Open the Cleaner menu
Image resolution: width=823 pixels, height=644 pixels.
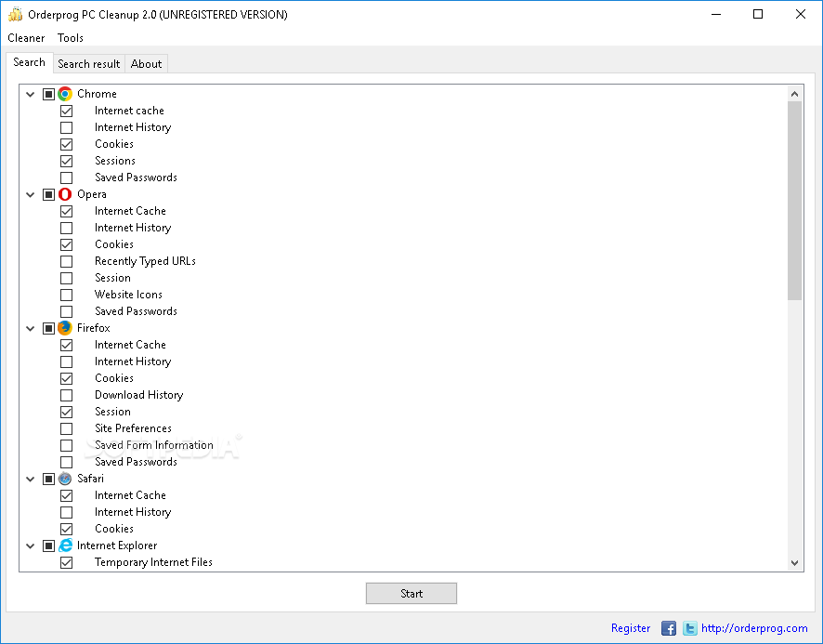[x=26, y=38]
